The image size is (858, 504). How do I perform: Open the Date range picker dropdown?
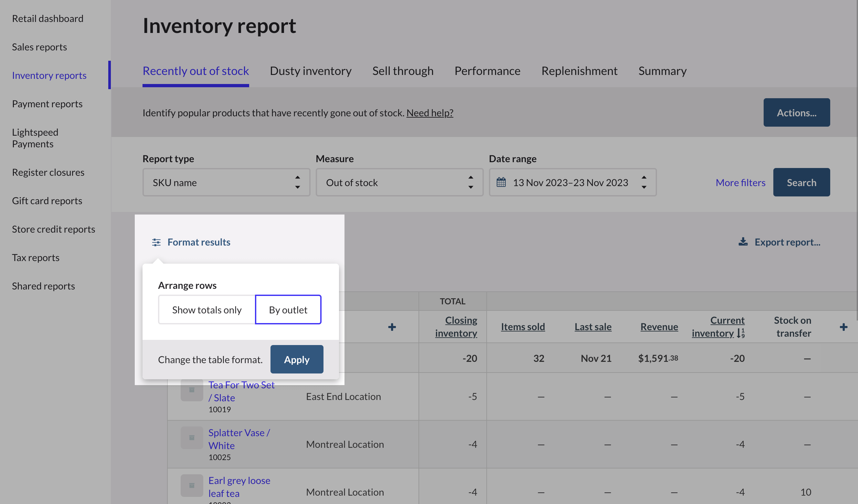coord(573,183)
